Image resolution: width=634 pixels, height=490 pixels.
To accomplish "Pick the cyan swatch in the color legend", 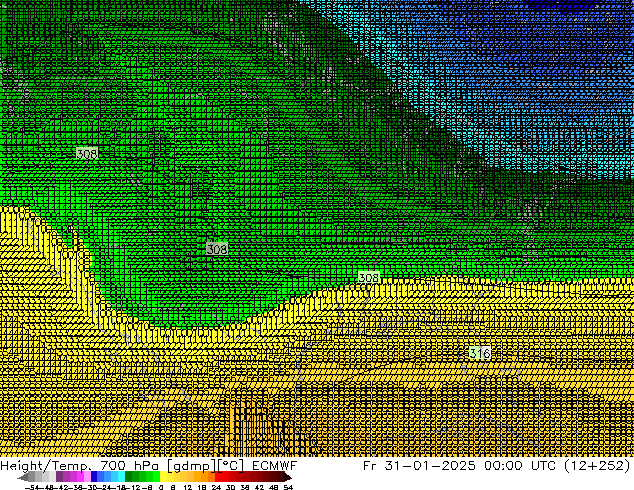I will 121,477.
